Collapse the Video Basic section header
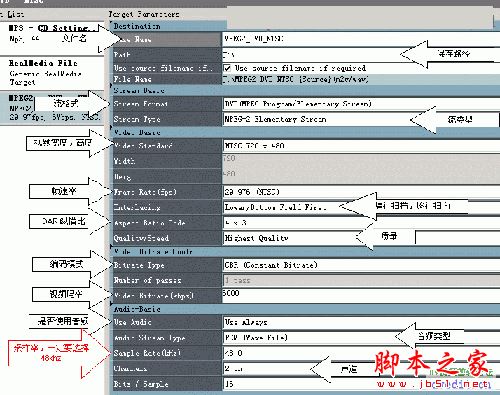The width and height of the screenshot is (500, 395). (x=305, y=132)
